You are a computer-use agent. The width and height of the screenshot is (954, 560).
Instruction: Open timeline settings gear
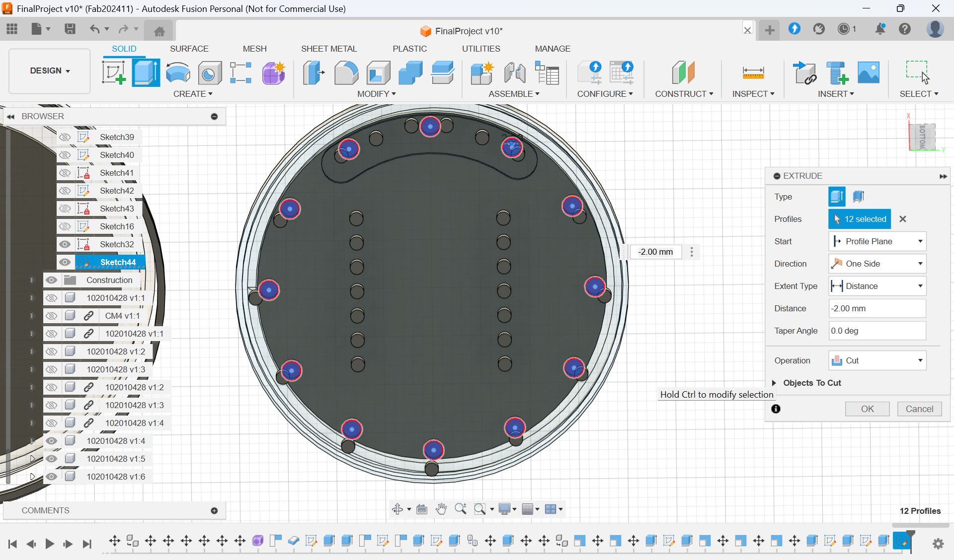[x=938, y=544]
